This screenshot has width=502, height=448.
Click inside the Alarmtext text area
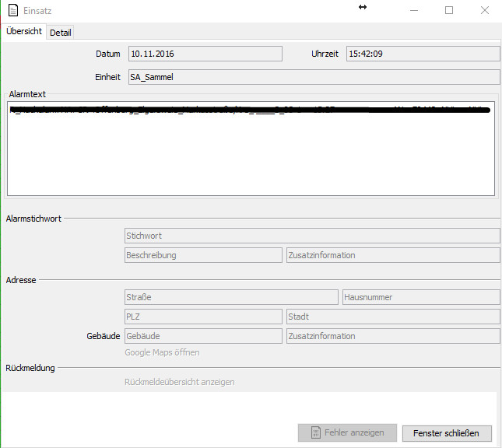coord(251,156)
